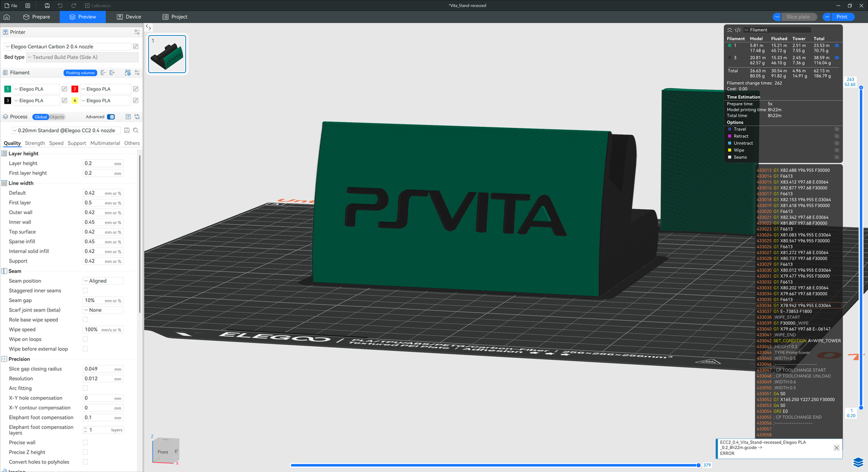Viewport: 868px width, 472px height.
Task: Click the Slice plate button
Action: coord(798,17)
